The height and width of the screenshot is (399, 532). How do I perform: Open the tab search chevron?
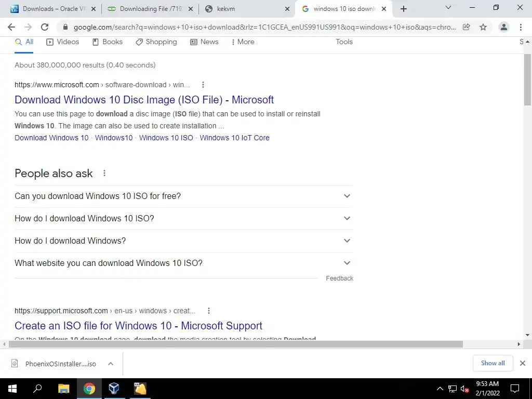coord(448,7)
